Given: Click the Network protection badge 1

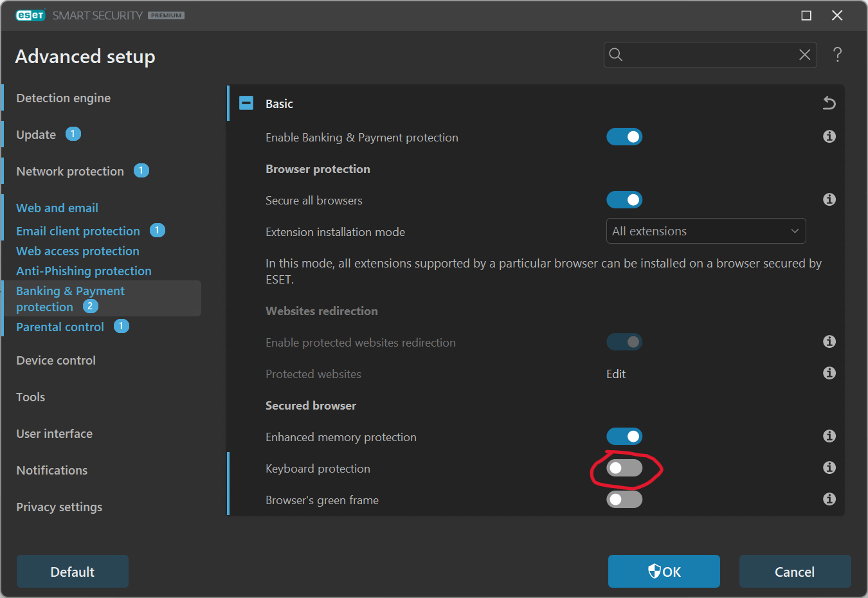Looking at the screenshot, I should pyautogui.click(x=141, y=170).
